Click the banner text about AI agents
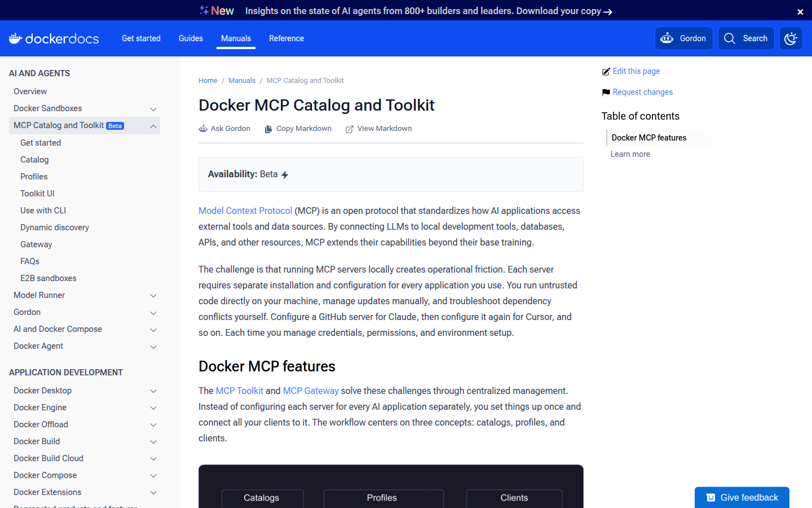 point(423,11)
